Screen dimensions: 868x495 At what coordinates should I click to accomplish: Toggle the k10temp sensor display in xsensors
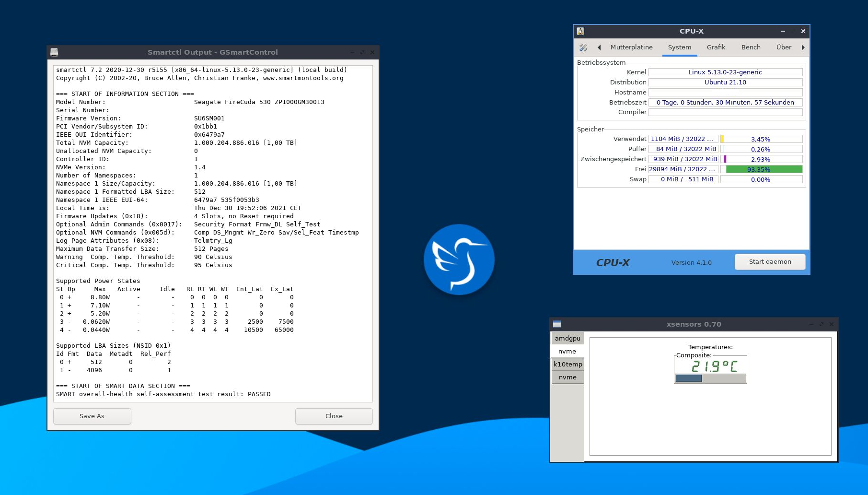[x=567, y=364]
